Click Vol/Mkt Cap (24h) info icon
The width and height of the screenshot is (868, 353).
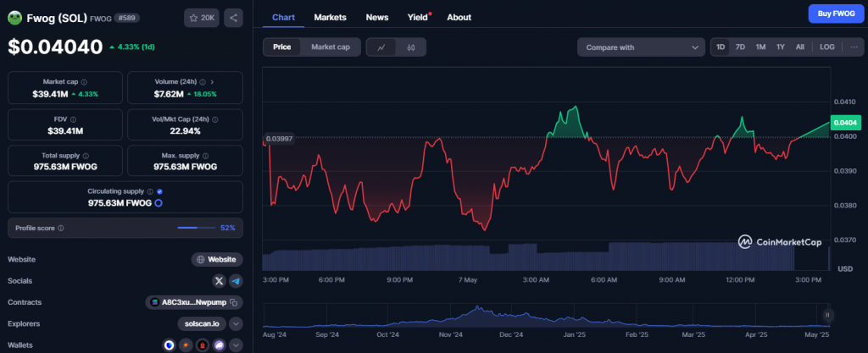pyautogui.click(x=214, y=119)
